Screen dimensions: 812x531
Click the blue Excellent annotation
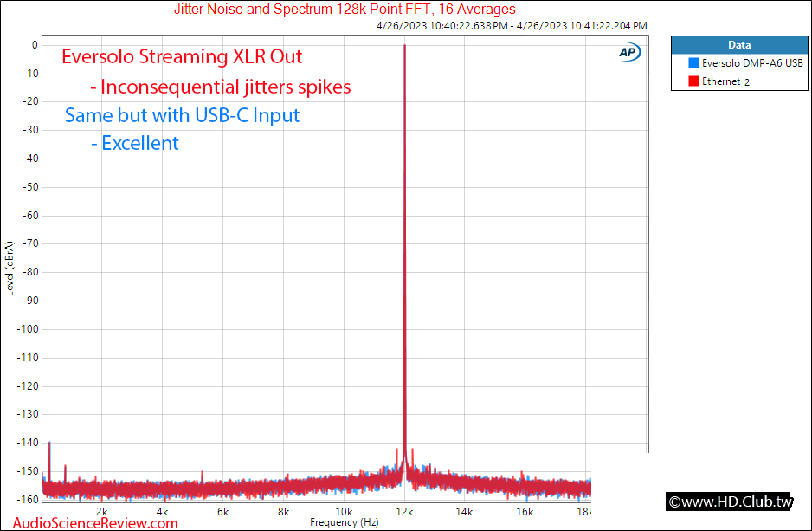click(135, 143)
